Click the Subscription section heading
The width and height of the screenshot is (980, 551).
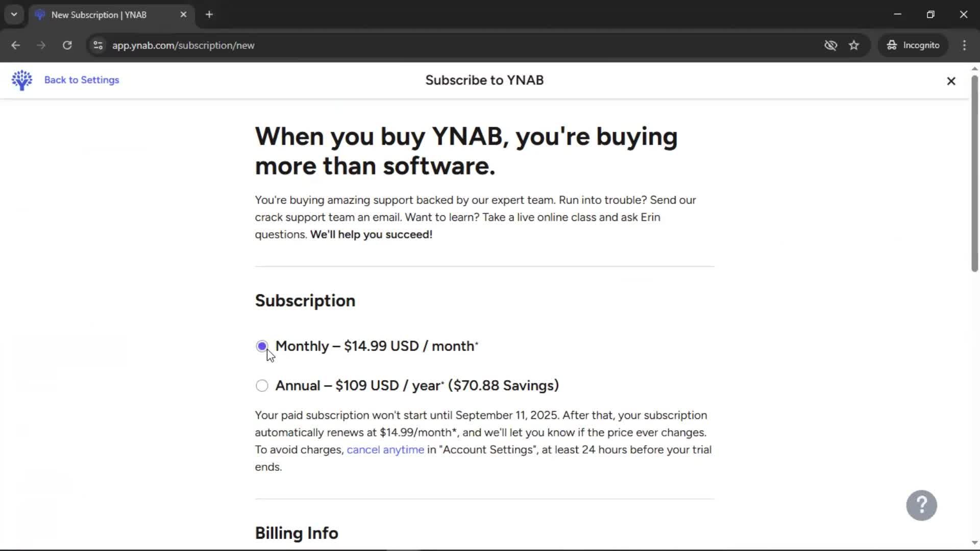(x=305, y=301)
